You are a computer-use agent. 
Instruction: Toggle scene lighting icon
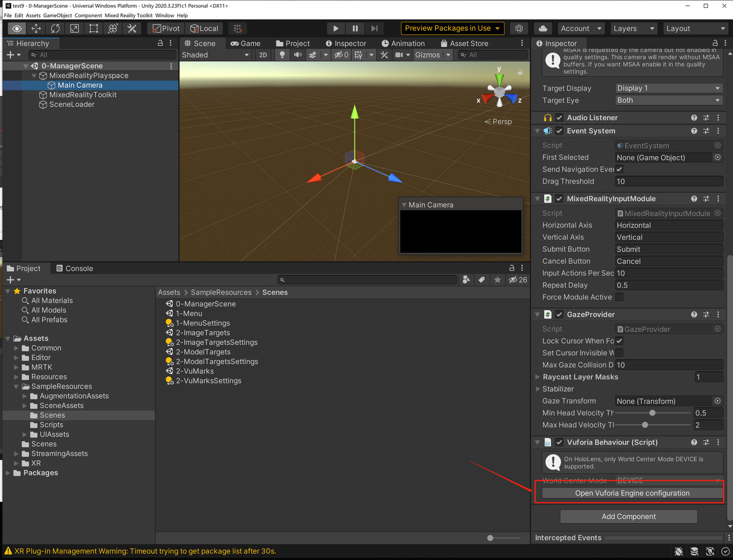(x=282, y=55)
